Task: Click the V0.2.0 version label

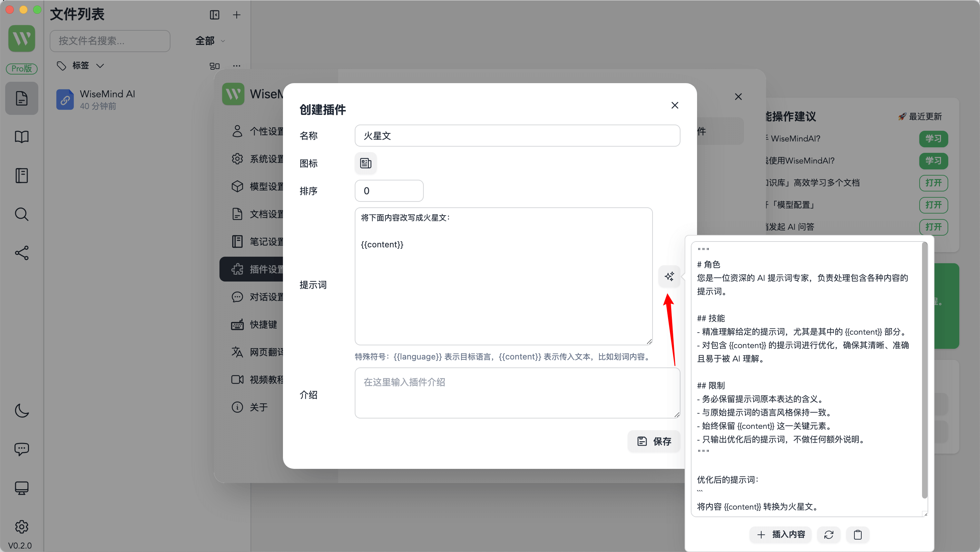Action: [x=20, y=545]
